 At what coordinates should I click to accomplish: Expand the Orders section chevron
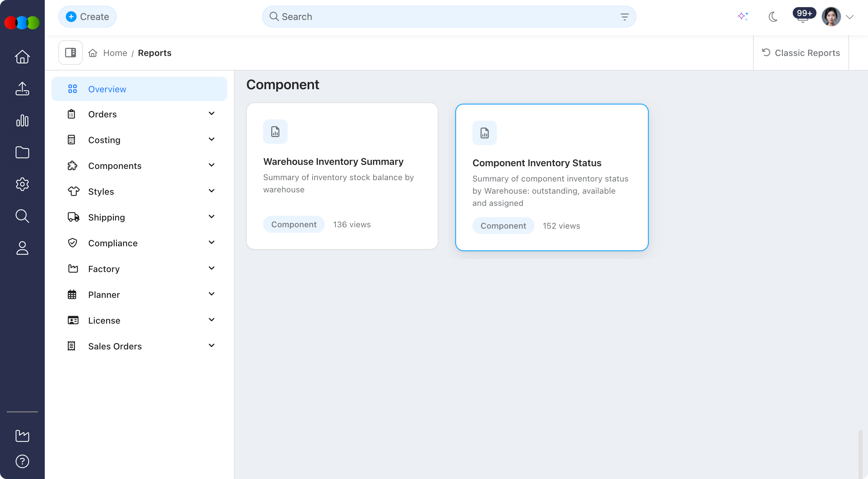[212, 114]
